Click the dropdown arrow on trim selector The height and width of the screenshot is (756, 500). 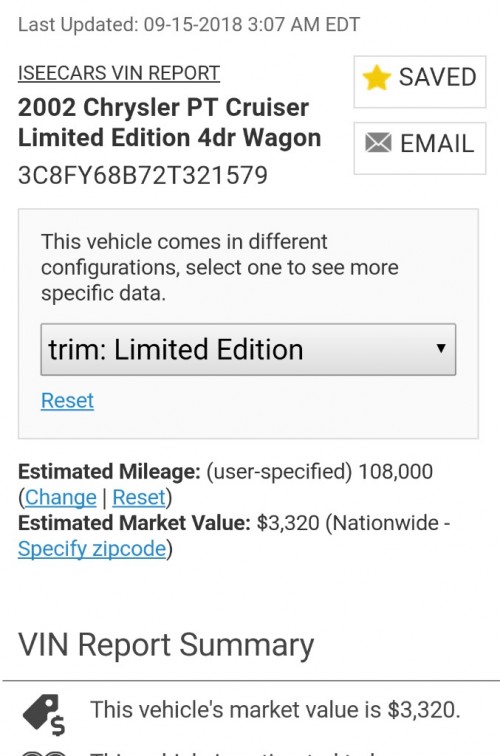tap(441, 348)
